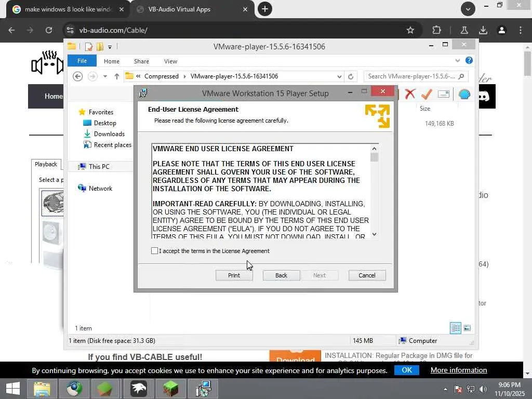532x399 pixels.
Task: Open the eagle app in the taskbar
Action: [x=139, y=389]
